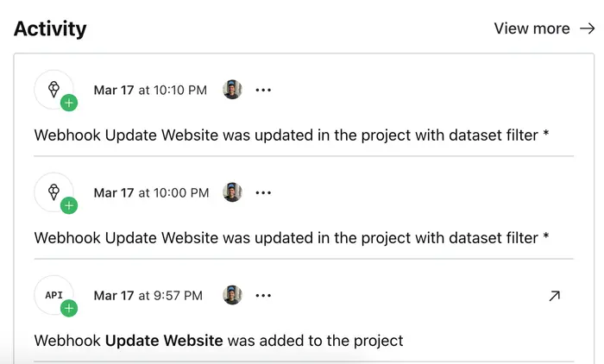Click the user avatar on the 10:00 PM entry
Viewport: 604px width, 364px height.
coord(232,192)
